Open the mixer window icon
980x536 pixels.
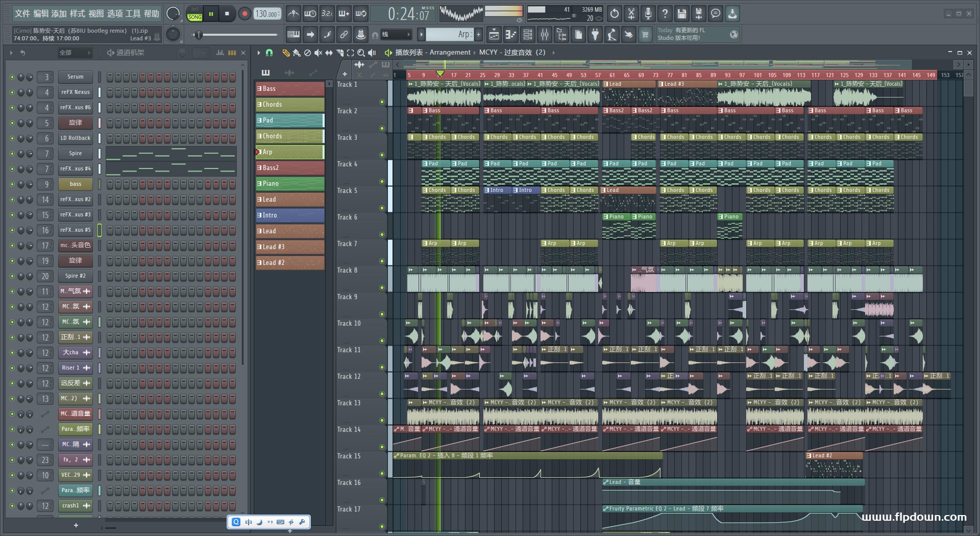pos(545,35)
